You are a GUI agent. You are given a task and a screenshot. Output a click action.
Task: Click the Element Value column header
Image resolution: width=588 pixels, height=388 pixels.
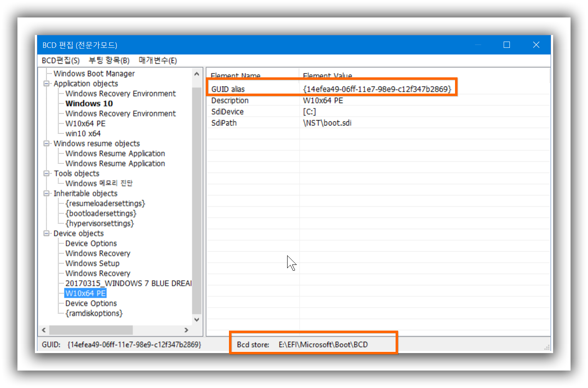click(424, 75)
